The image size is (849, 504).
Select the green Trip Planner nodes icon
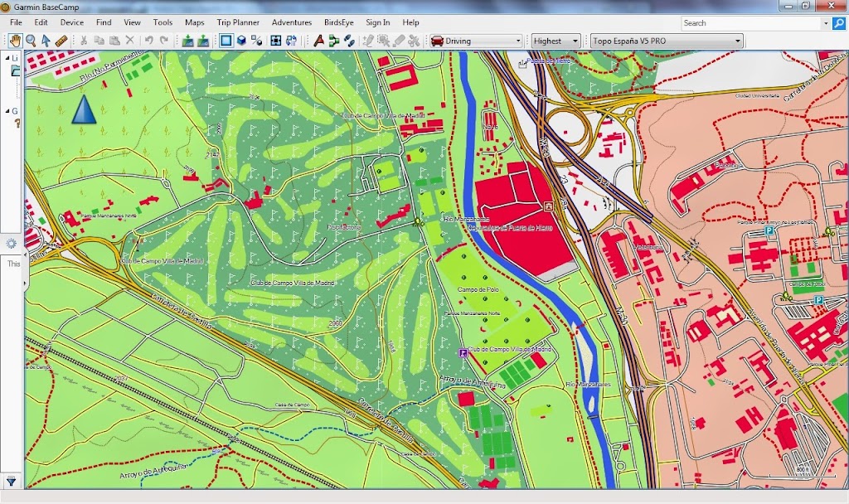[x=334, y=41]
